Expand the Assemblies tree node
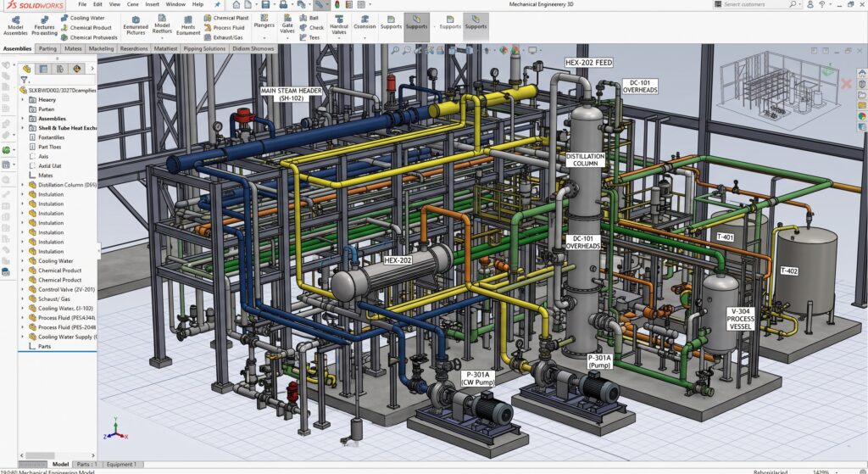 (23, 119)
